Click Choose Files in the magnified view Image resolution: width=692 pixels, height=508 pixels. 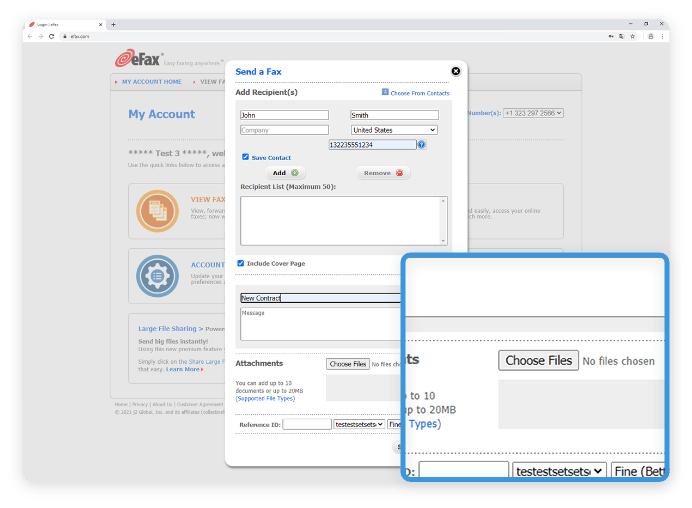tap(538, 360)
